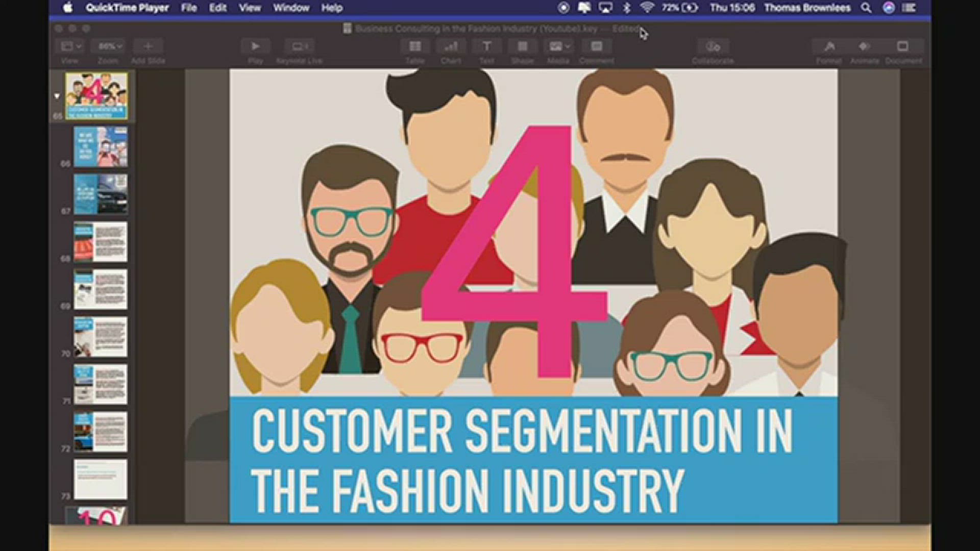980x551 pixels.
Task: Open the Media insert dropdown
Action: tap(558, 46)
